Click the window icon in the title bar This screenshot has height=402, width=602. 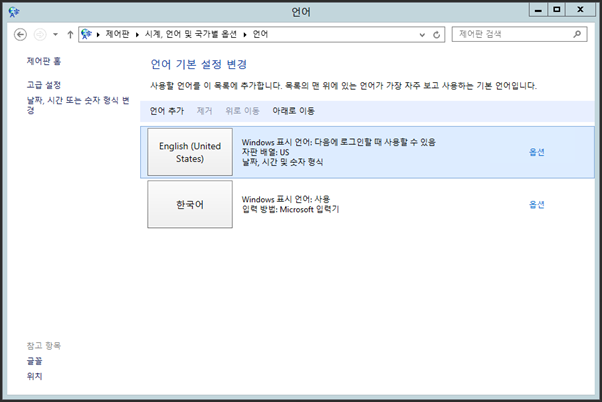click(x=14, y=12)
